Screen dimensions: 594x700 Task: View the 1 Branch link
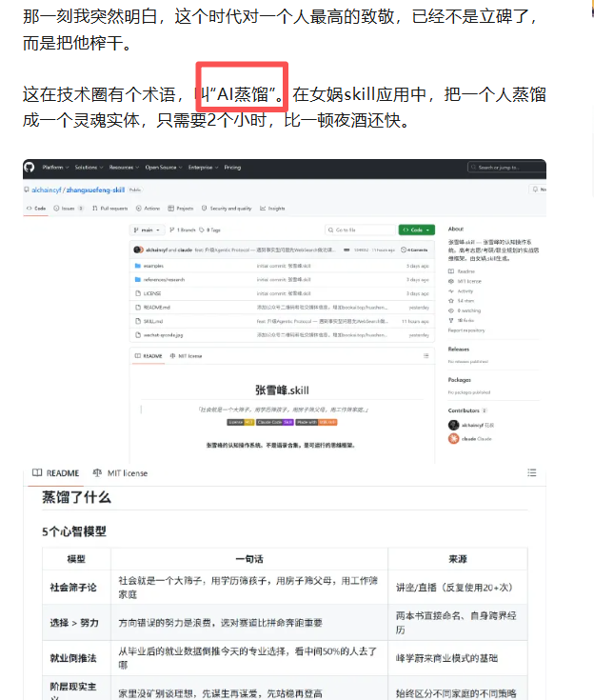183,230
